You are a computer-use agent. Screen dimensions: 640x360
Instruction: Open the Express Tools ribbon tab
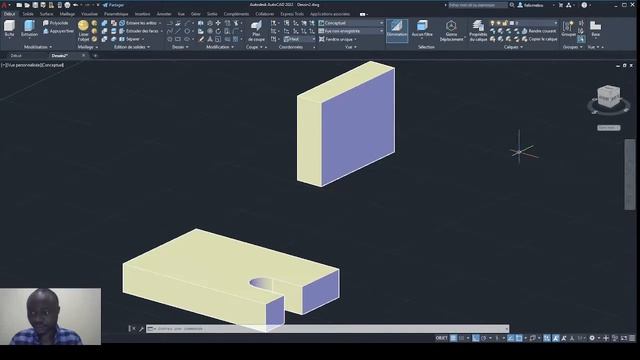[292, 14]
